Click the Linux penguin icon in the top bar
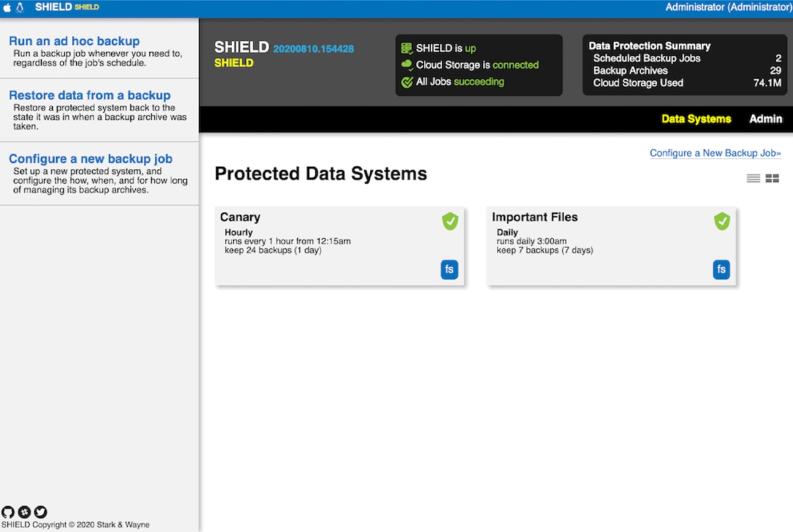 (x=19, y=7)
